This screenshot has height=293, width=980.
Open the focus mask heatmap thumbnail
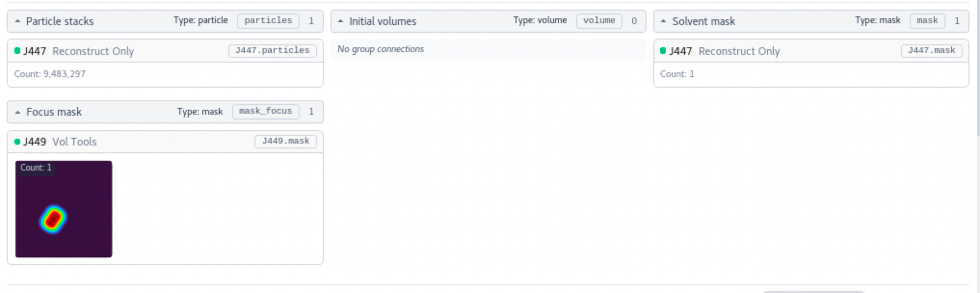click(64, 209)
